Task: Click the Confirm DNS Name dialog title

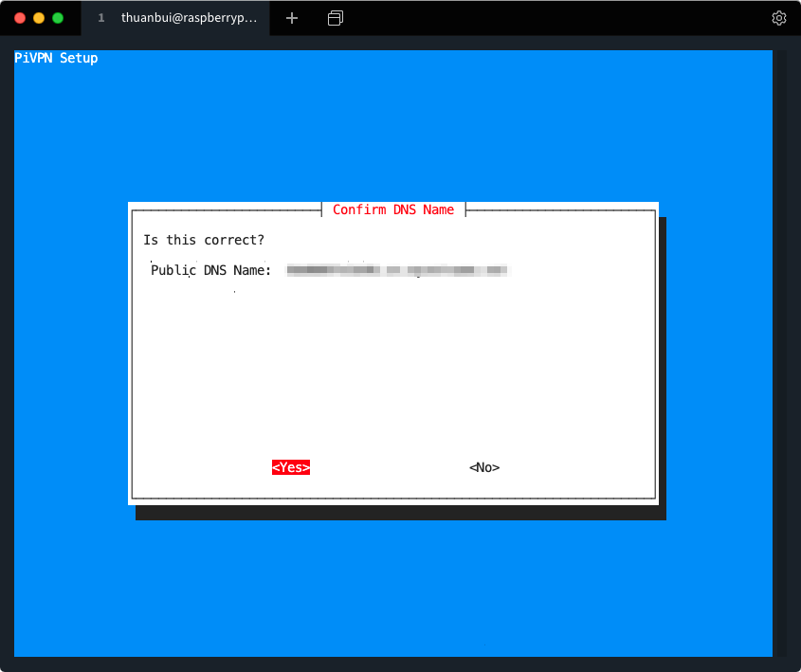Action: tap(393, 209)
